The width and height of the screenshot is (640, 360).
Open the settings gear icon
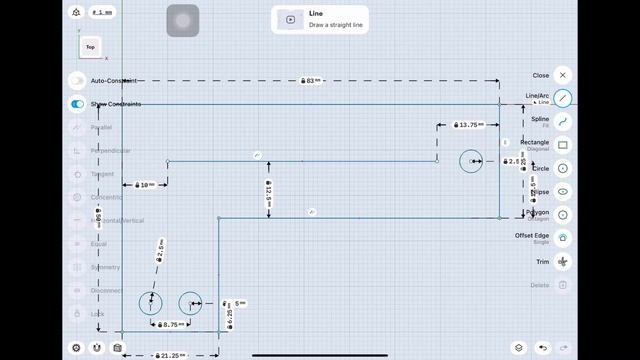(76, 348)
